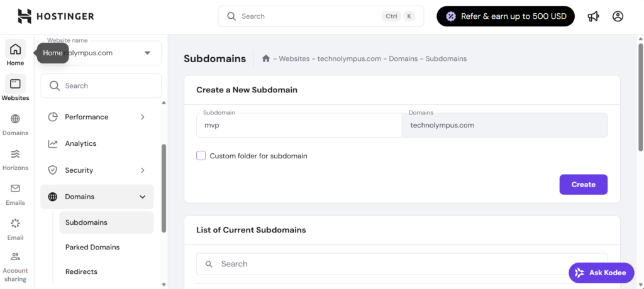Open Ask Kodee chat button
644x289 pixels.
click(601, 273)
